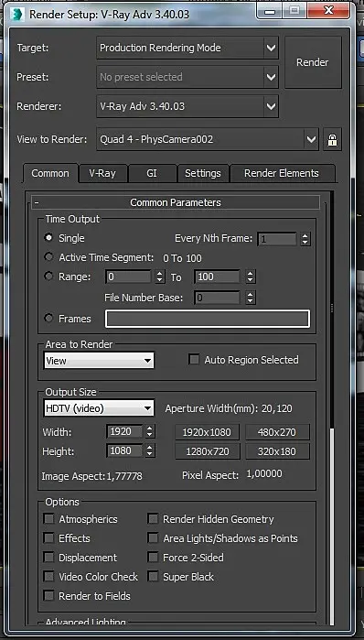This screenshot has width=364, height=640.
Task: Choose the 1280x720 preset button
Action: [x=207, y=451]
